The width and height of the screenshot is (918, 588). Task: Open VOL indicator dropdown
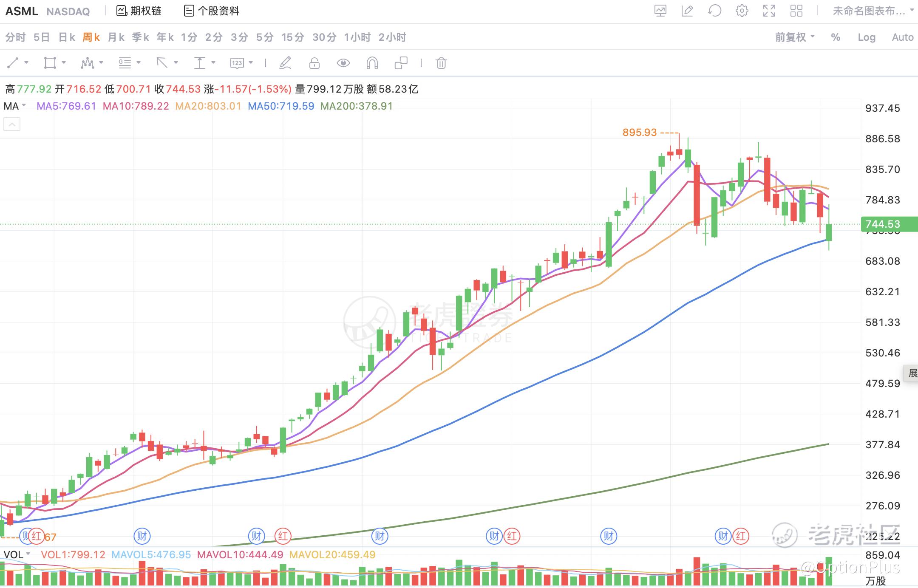click(x=17, y=555)
